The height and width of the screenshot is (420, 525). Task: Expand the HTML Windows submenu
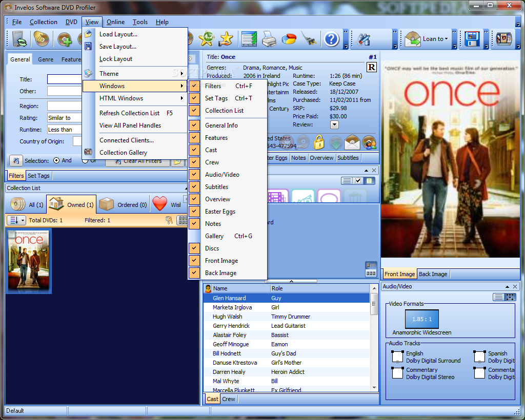click(x=135, y=98)
